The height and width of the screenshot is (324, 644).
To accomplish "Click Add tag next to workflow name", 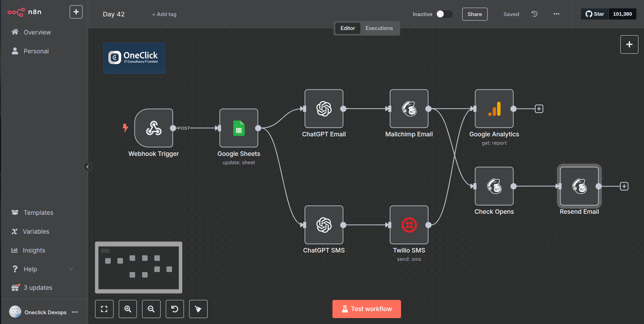I will [164, 14].
